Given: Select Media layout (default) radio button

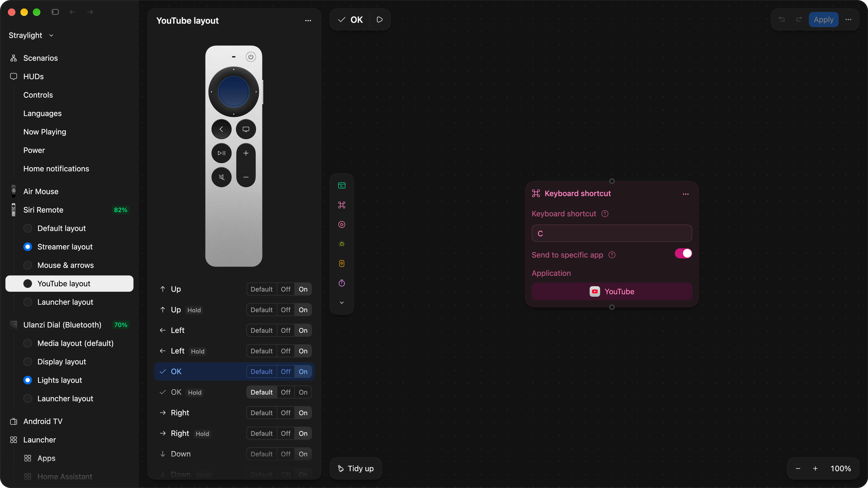Looking at the screenshot, I should 28,343.
